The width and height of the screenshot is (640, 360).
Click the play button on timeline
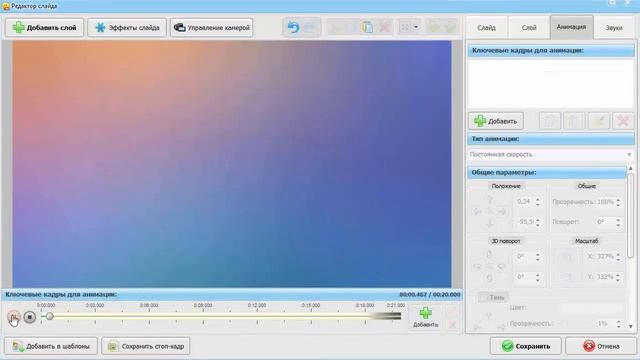point(13,317)
